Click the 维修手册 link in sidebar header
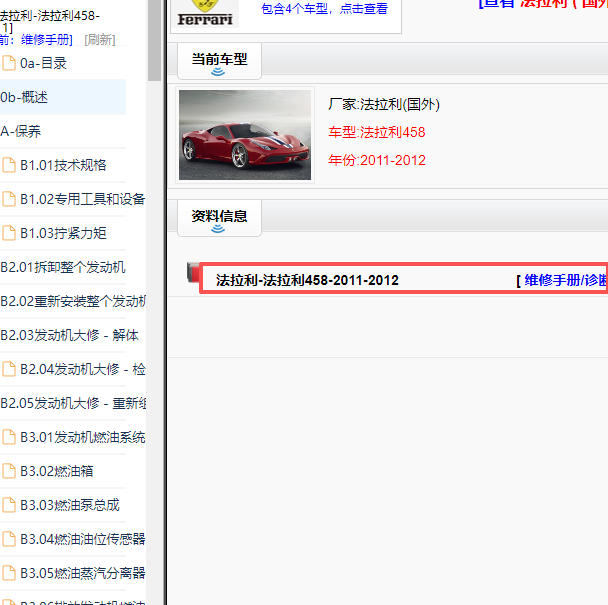The height and width of the screenshot is (605, 608). click(x=45, y=40)
